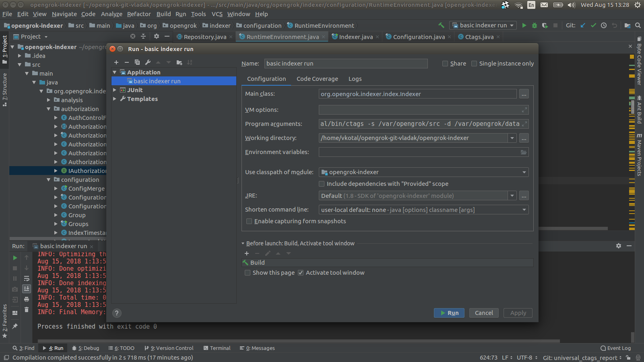Image resolution: width=644 pixels, height=362 pixels.
Task: Click the Run panel settings gear icon
Action: click(619, 246)
